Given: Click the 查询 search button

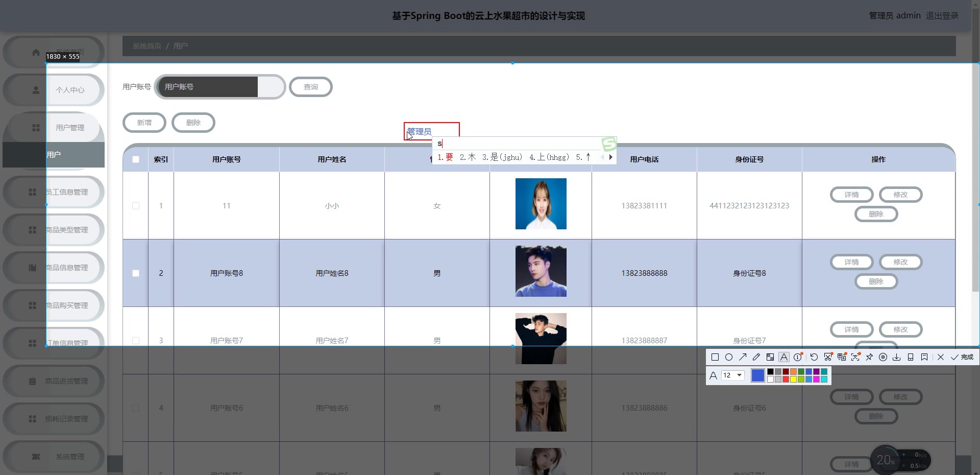Looking at the screenshot, I should coord(311,87).
